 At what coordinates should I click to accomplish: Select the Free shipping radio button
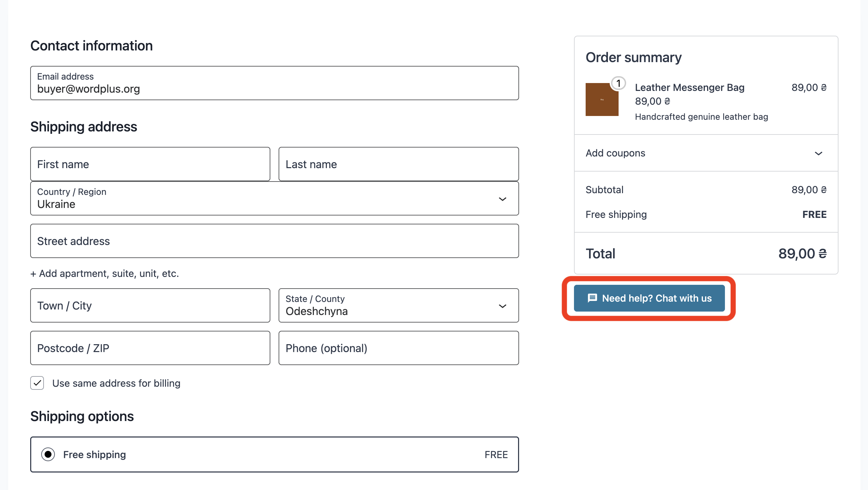pos(48,454)
